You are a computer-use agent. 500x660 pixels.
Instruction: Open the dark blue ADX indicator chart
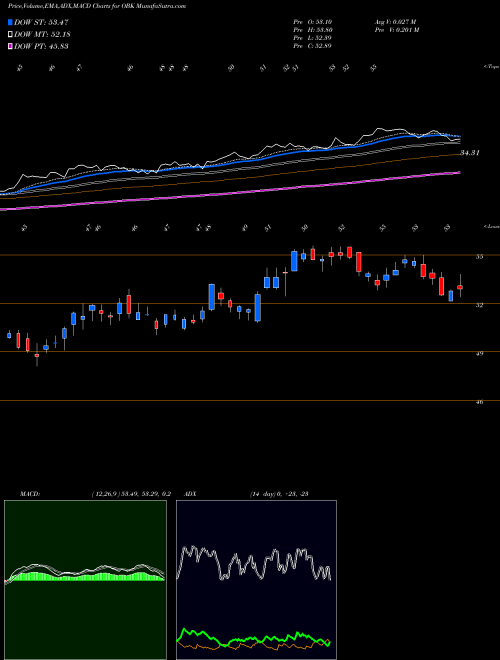coord(256,580)
